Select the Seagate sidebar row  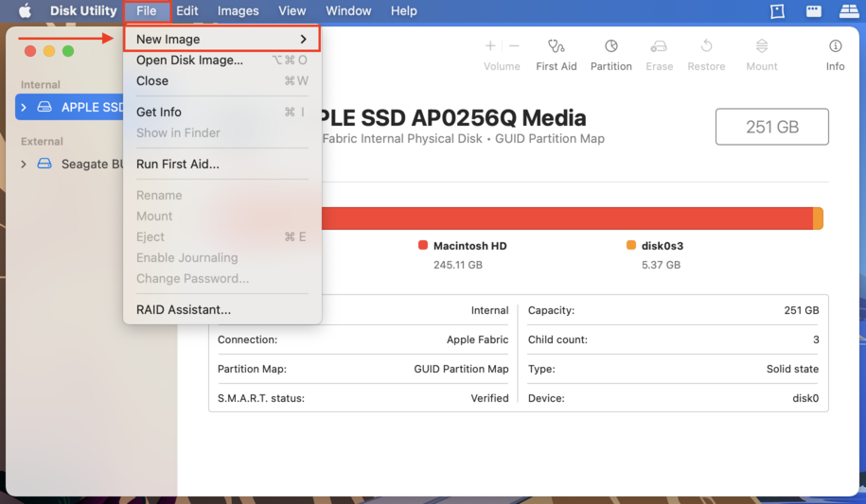coord(69,164)
